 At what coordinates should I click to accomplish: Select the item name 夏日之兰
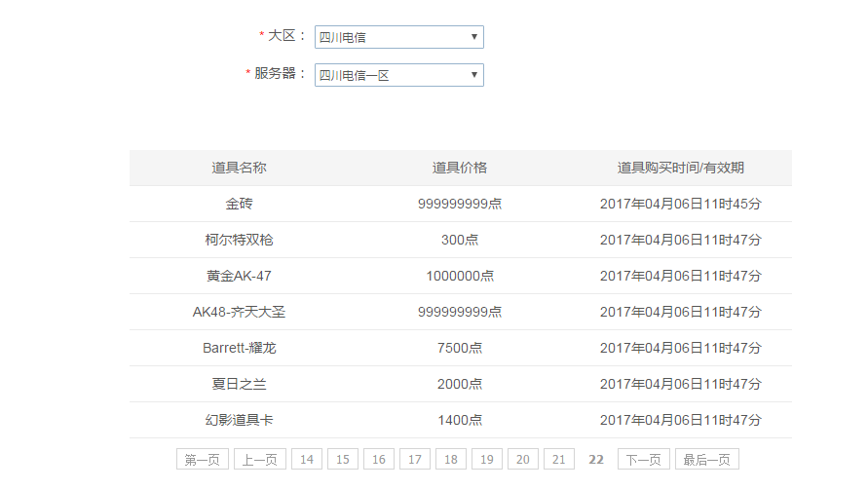pos(239,384)
